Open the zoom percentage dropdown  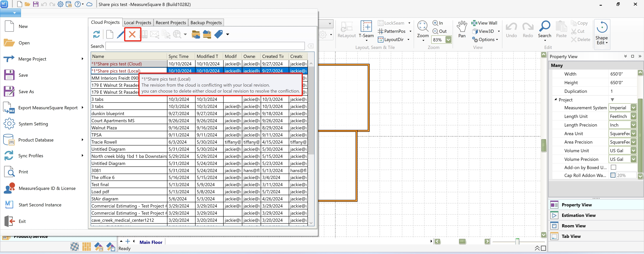pos(448,40)
